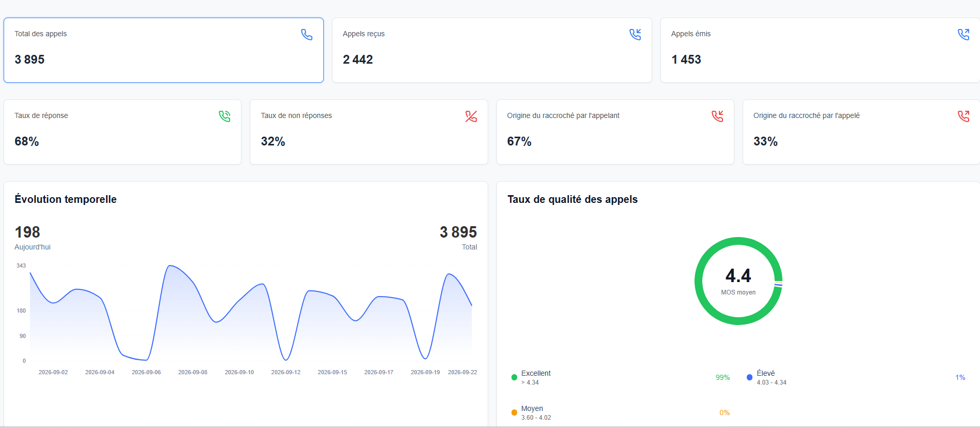Click the phone icon in Total des appels card
The width and height of the screenshot is (980, 427).
point(307,34)
